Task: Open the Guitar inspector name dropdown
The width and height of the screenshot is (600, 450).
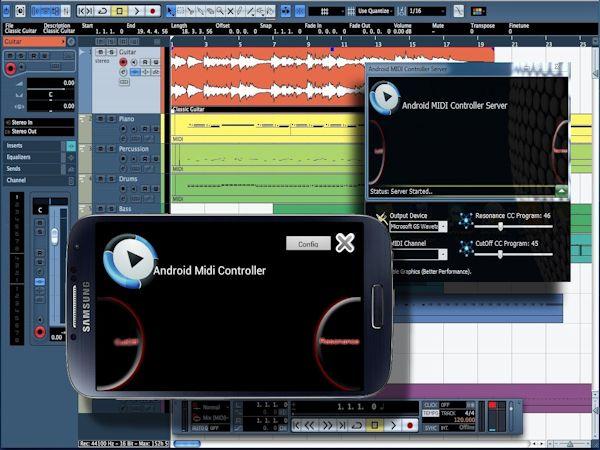Action: tap(34, 41)
